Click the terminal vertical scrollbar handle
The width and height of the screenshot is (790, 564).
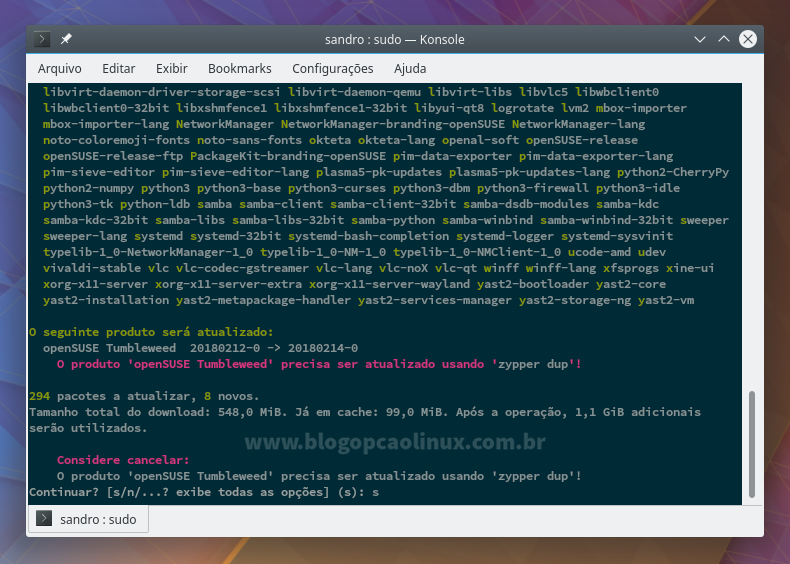point(752,444)
